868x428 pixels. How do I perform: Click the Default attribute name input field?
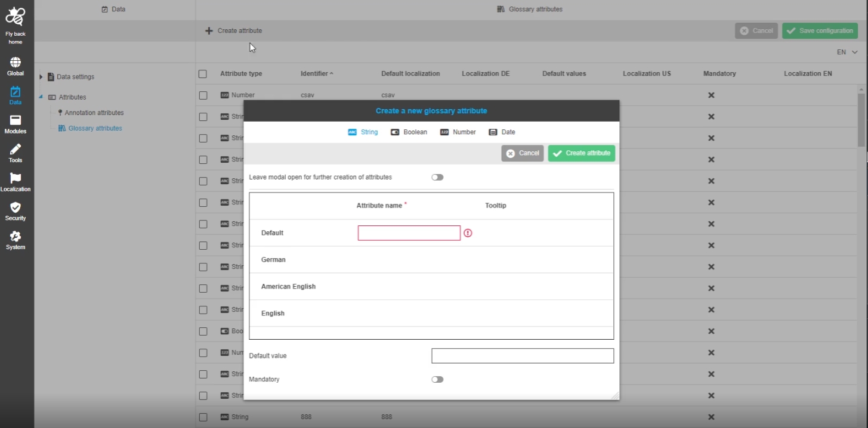(409, 233)
